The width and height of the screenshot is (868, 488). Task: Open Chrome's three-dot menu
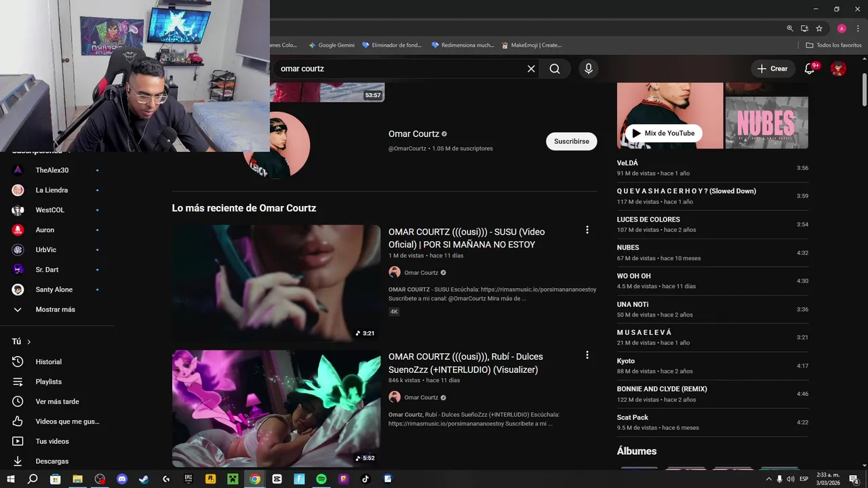(x=857, y=28)
